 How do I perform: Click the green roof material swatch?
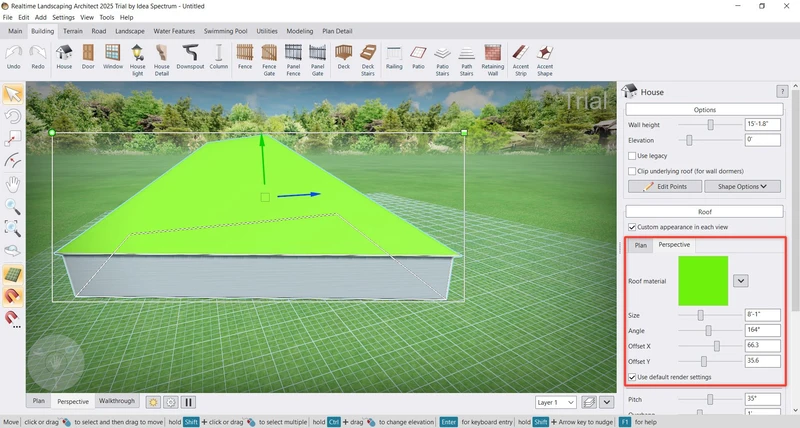[x=703, y=281]
